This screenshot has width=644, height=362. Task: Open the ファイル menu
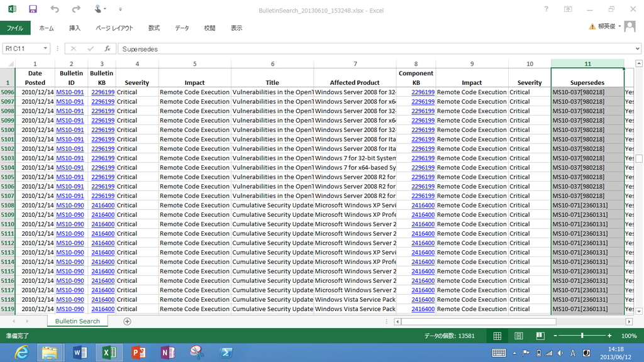[x=14, y=28]
